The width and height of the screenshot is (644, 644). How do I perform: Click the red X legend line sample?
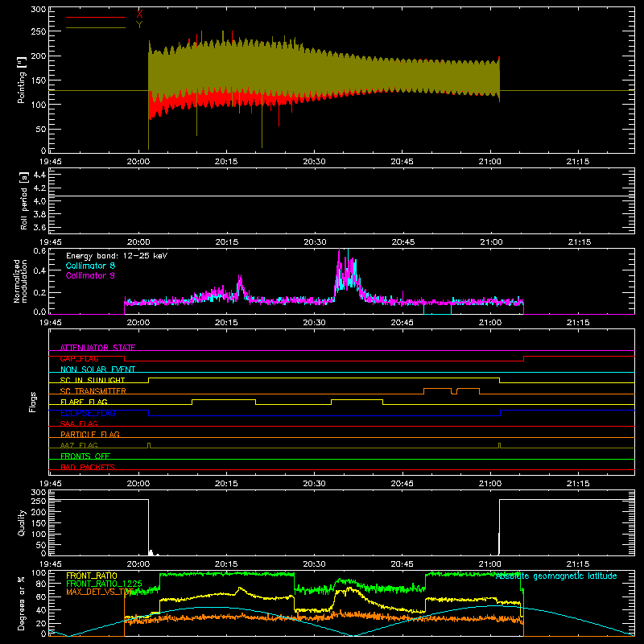click(96, 17)
